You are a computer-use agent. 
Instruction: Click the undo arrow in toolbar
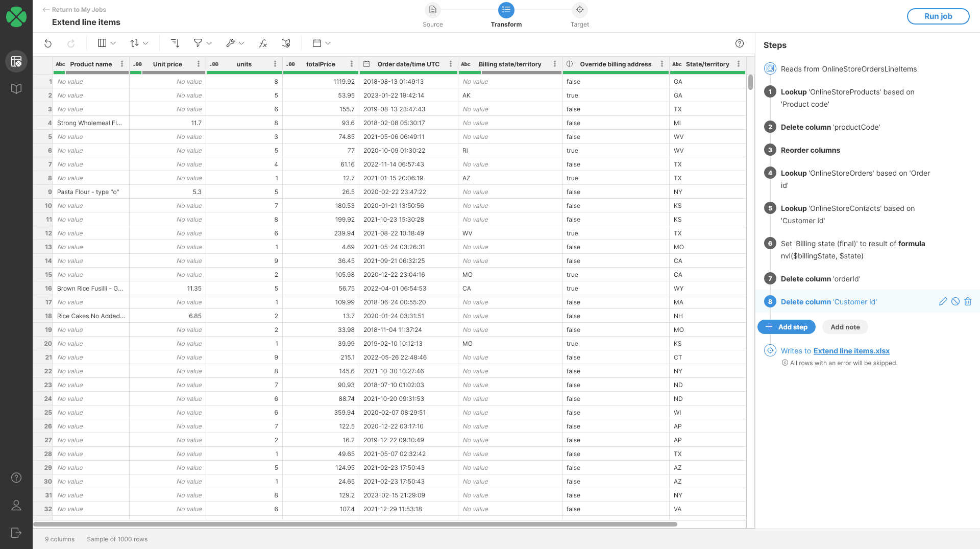[48, 43]
